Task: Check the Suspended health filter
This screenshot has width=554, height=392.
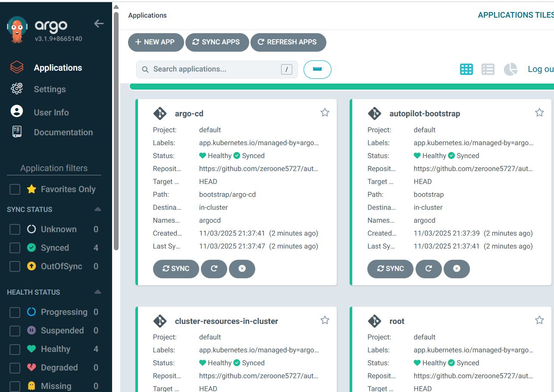Action: 15,330
